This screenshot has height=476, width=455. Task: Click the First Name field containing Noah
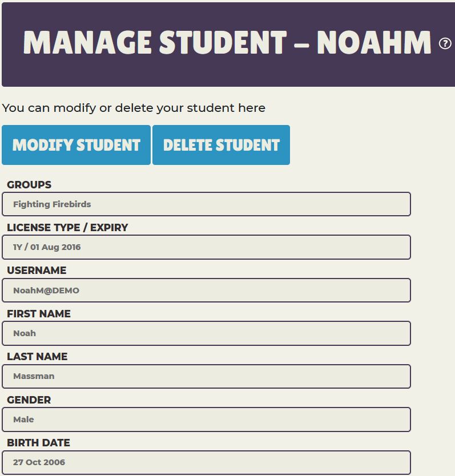[x=206, y=333]
